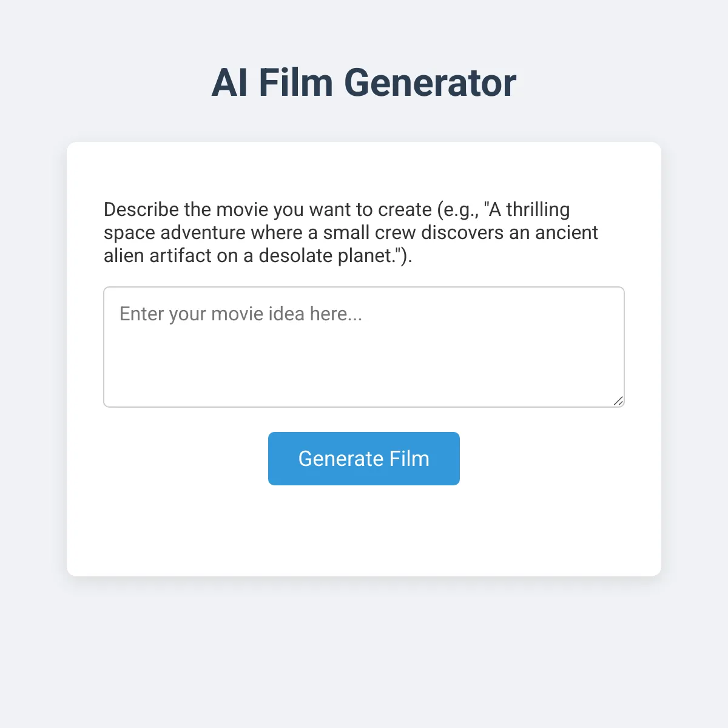Focus the movie idea text area
Viewport: 728px width, 728px height.
tap(364, 347)
